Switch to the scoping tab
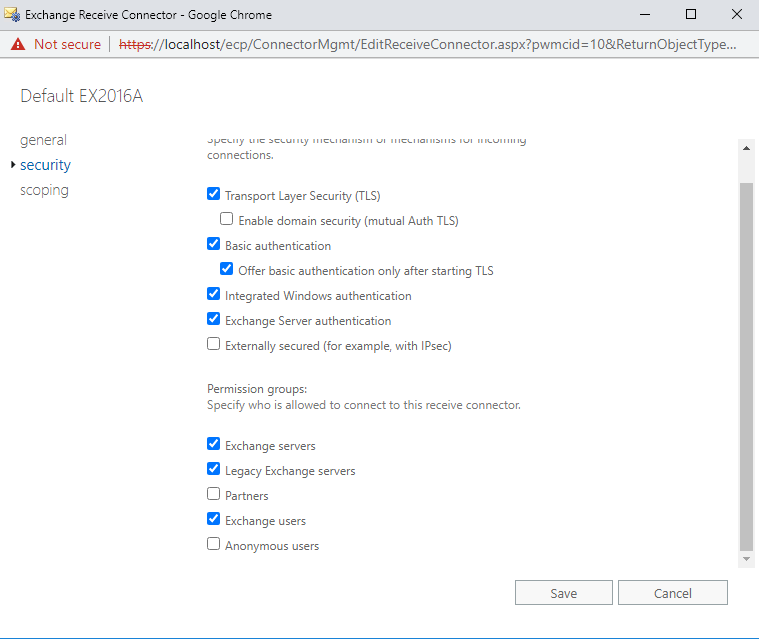 [44, 190]
